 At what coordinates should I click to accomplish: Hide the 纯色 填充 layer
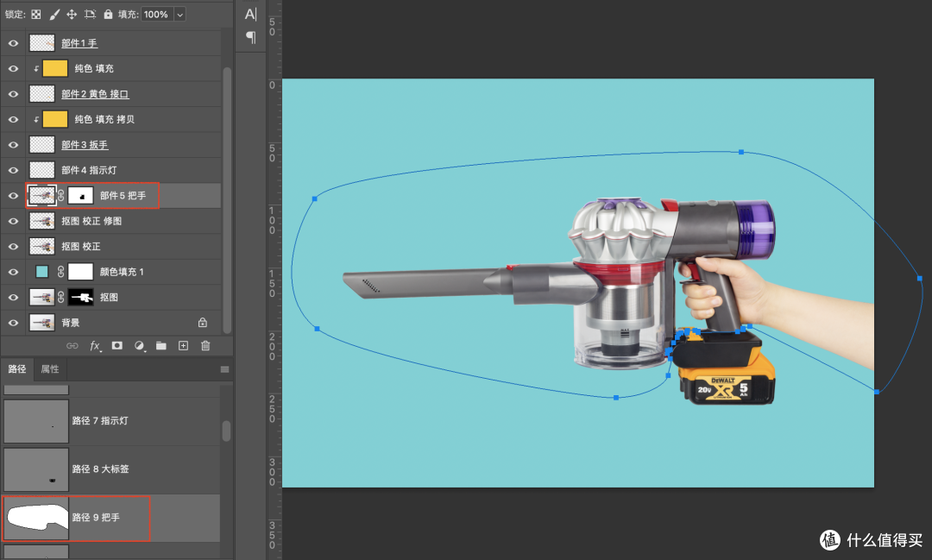tap(13, 68)
